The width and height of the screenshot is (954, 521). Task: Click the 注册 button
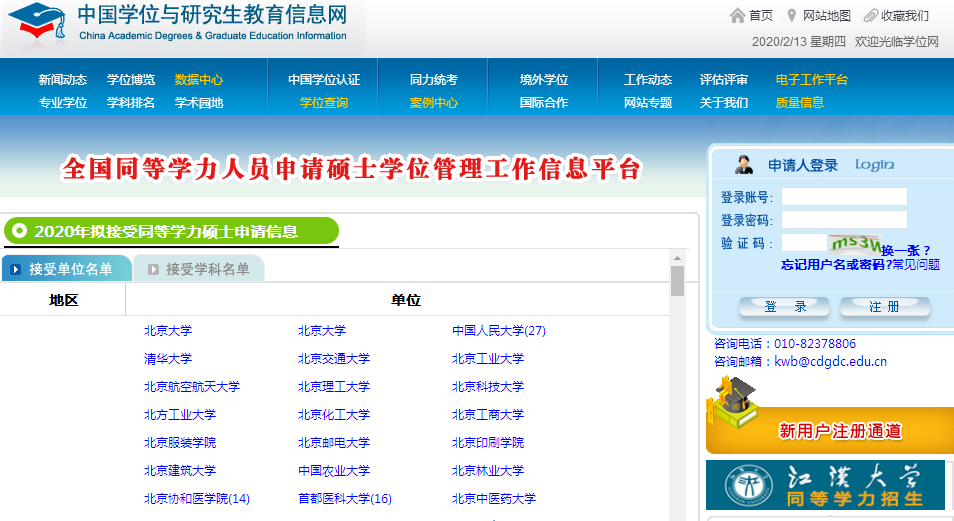(x=885, y=307)
